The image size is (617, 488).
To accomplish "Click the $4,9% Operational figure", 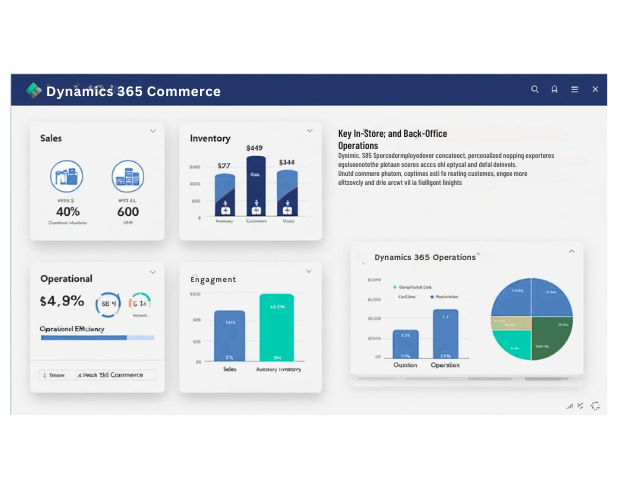I will click(x=62, y=301).
